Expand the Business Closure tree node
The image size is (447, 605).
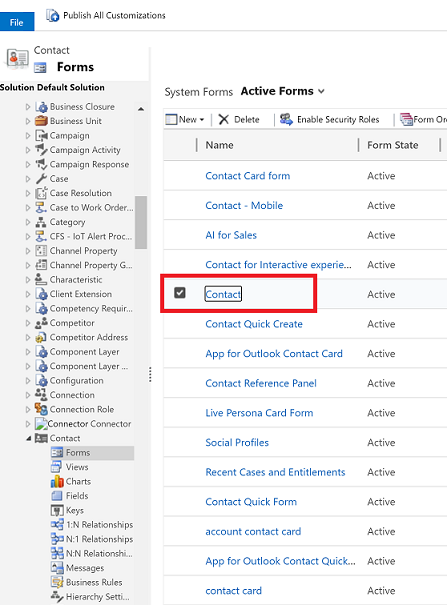(x=28, y=107)
